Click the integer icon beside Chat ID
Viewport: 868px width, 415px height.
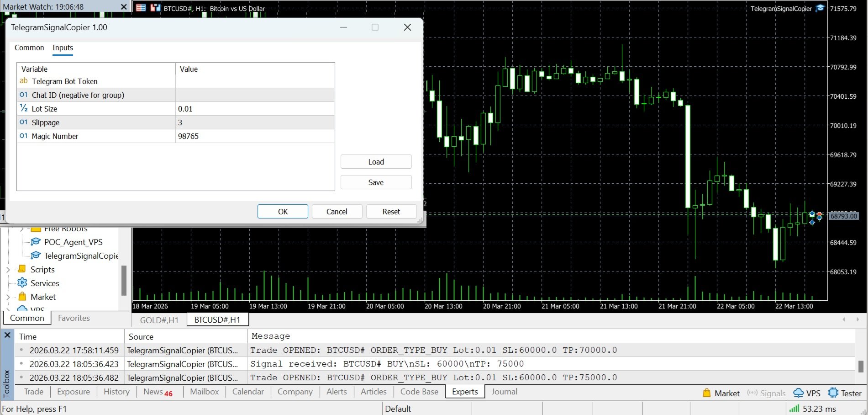tap(24, 95)
